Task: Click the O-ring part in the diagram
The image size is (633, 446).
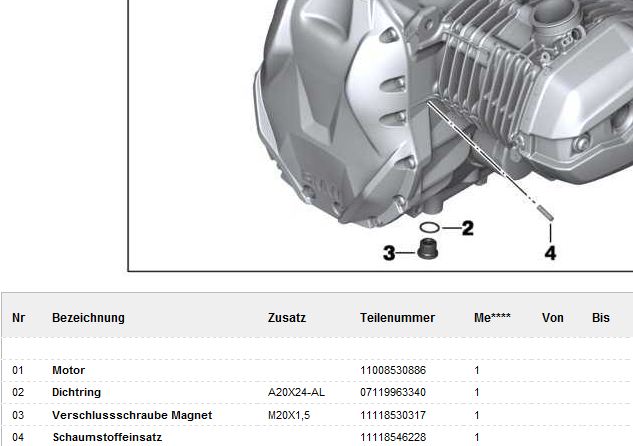Action: coord(429,229)
